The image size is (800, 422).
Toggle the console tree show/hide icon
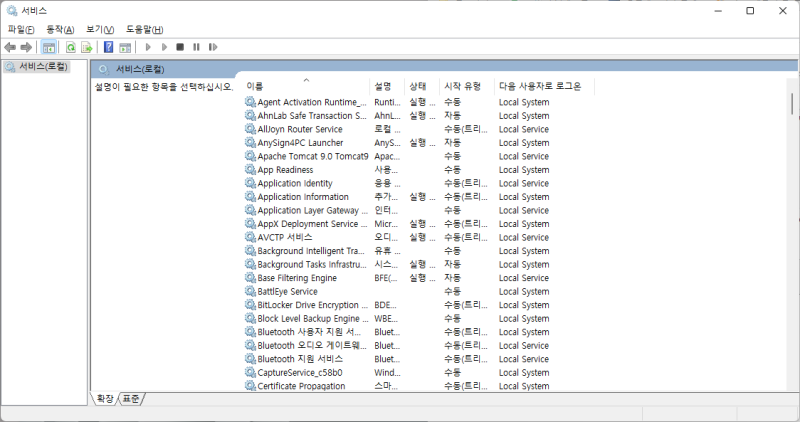coord(49,47)
